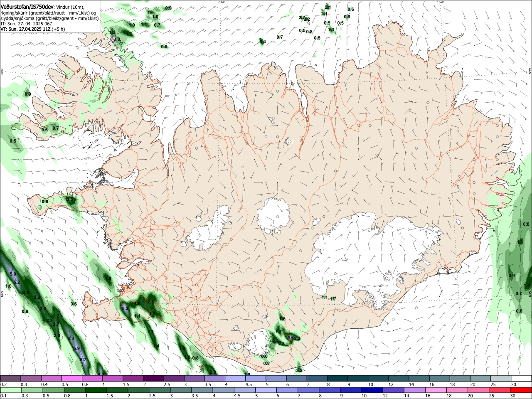This screenshot has width=532, height=399.
Task: Click the lavender 4 swatch in upper legend row
Action: tap(235, 379)
